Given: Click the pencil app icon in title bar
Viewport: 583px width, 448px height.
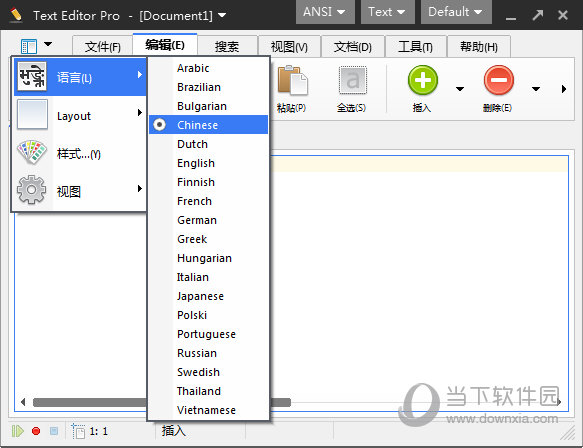Looking at the screenshot, I should click(x=16, y=15).
